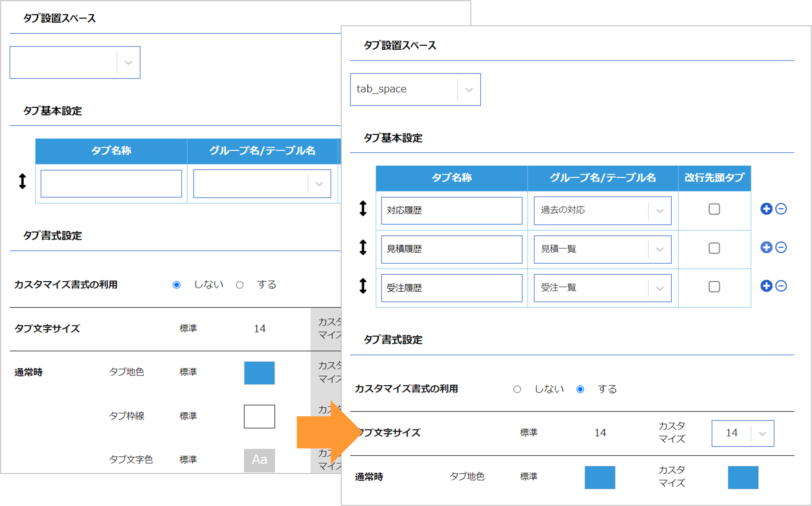Grab the reorder arrow for 対応履歴 row
The height and width of the screenshot is (506, 812).
pyautogui.click(x=363, y=209)
